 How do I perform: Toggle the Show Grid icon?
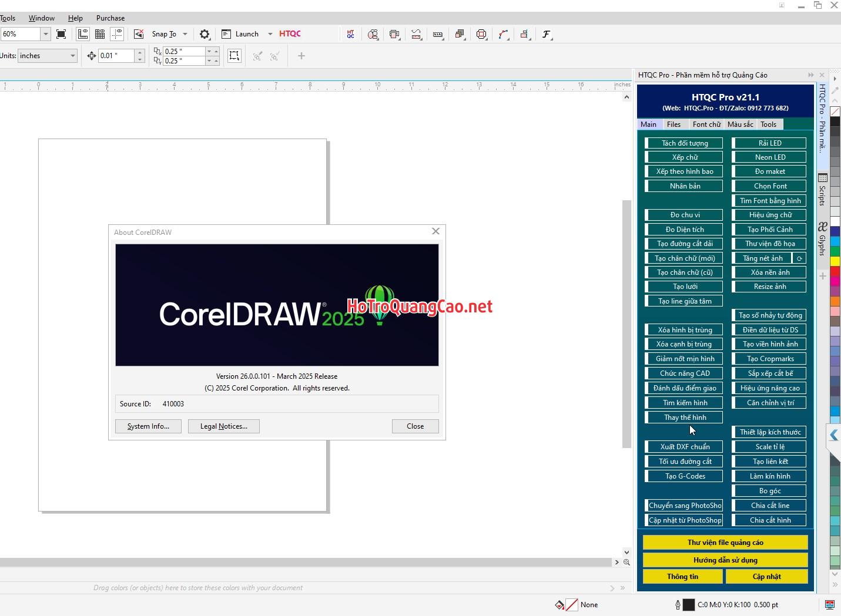[x=100, y=34]
